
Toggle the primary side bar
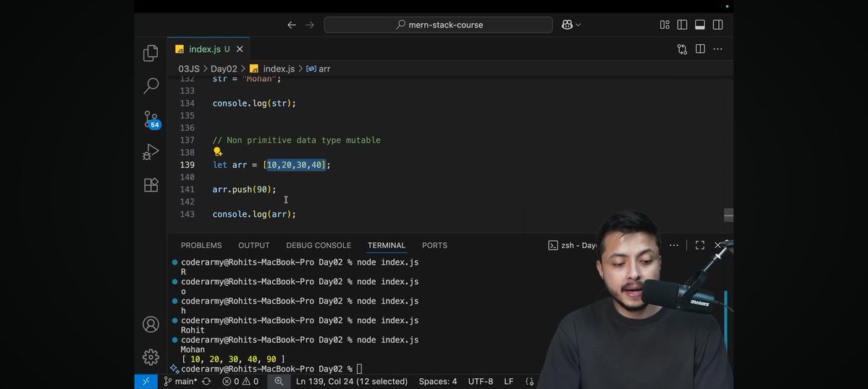tap(682, 25)
